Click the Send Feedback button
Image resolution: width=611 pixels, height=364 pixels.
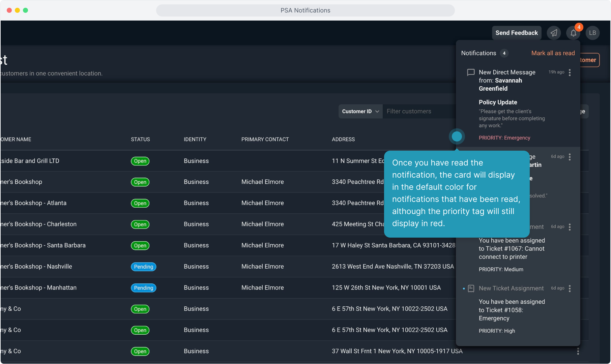[516, 33]
